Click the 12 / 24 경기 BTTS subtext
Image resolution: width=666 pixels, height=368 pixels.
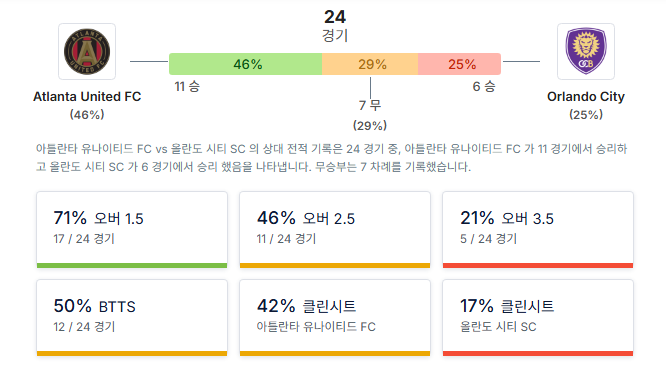pos(84,327)
